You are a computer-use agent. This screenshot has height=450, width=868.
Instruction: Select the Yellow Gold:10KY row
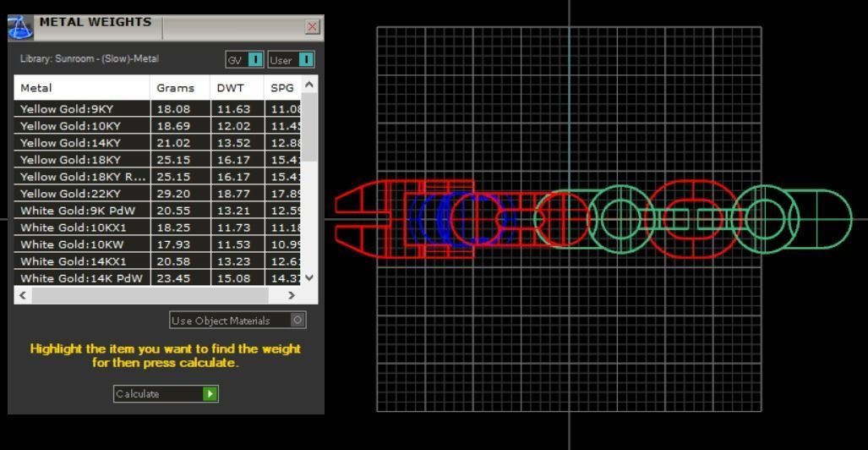click(x=158, y=126)
